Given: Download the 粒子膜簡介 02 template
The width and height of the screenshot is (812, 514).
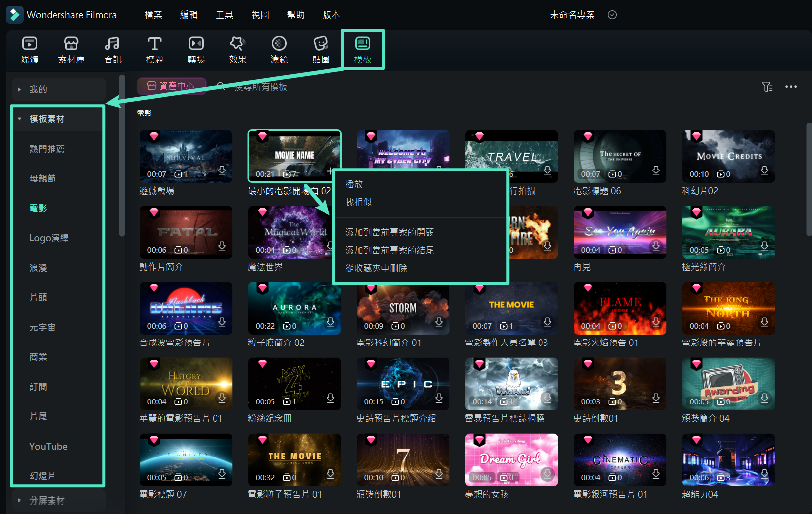Looking at the screenshot, I should (330, 322).
